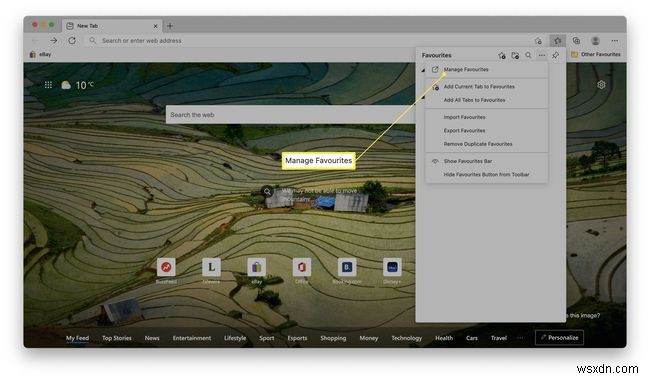Open the Shopping feed tab

tap(333, 338)
